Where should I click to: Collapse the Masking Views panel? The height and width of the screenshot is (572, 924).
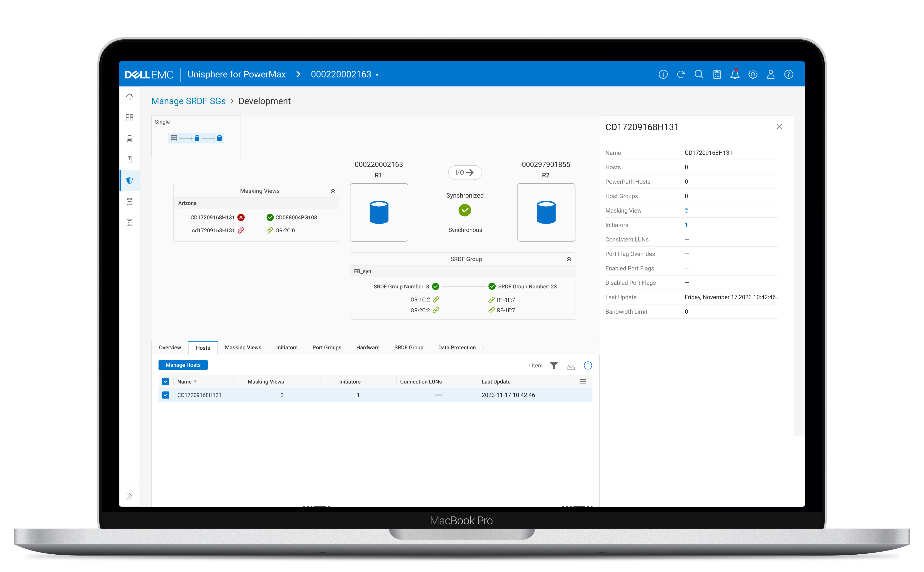(x=333, y=191)
